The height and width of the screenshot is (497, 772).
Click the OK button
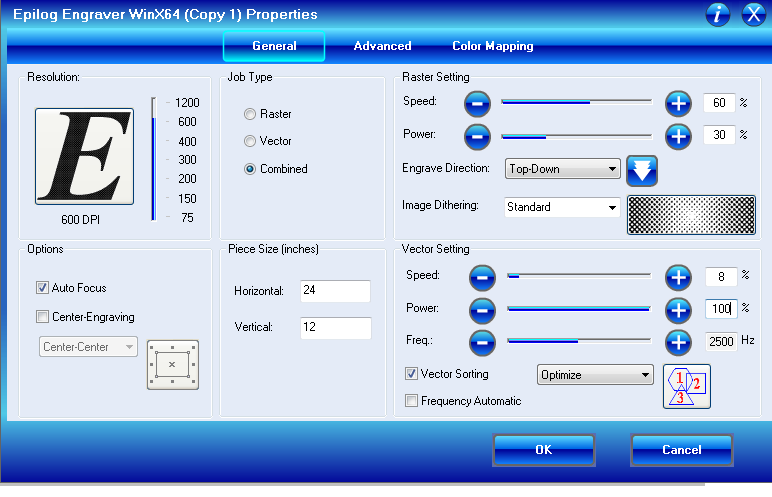(x=544, y=450)
